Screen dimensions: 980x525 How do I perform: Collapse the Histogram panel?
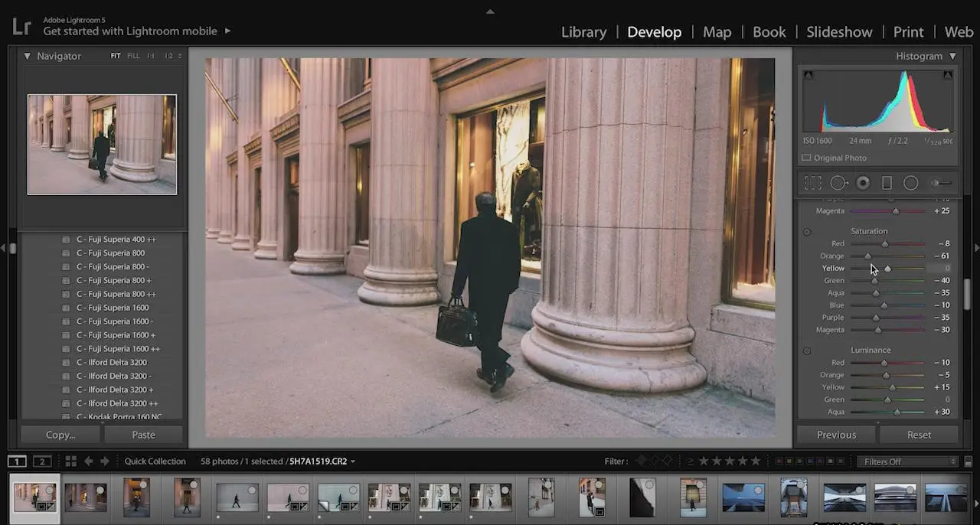point(952,56)
